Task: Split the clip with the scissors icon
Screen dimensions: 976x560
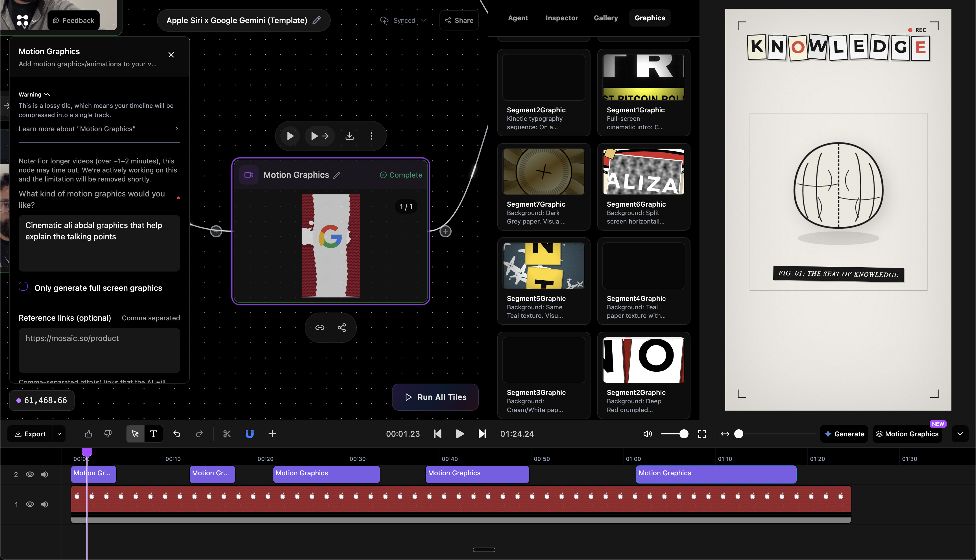Action: [x=226, y=434]
